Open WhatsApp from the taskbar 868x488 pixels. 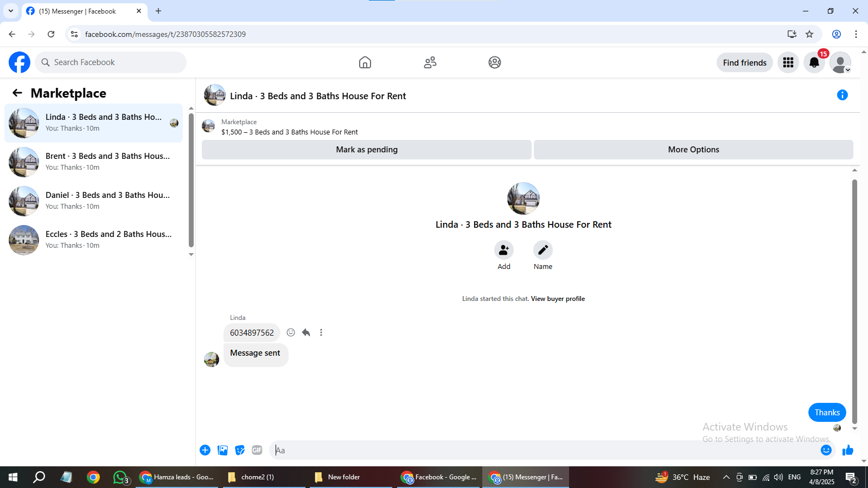click(120, 477)
